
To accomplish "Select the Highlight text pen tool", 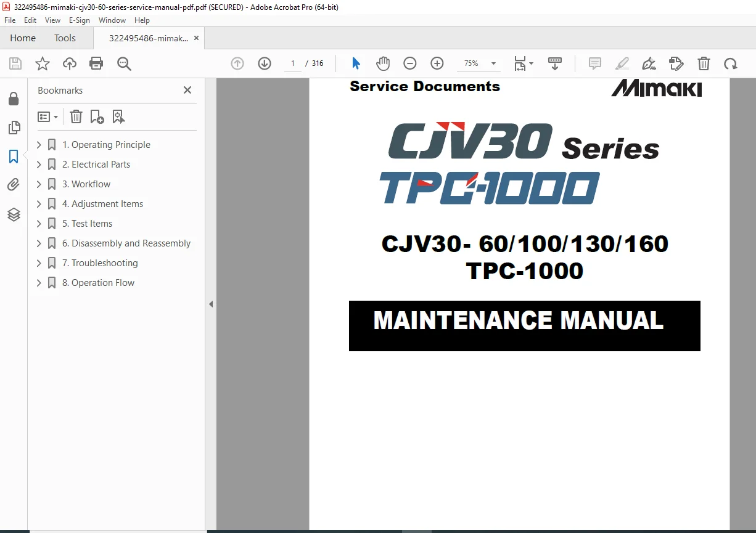I will point(622,63).
